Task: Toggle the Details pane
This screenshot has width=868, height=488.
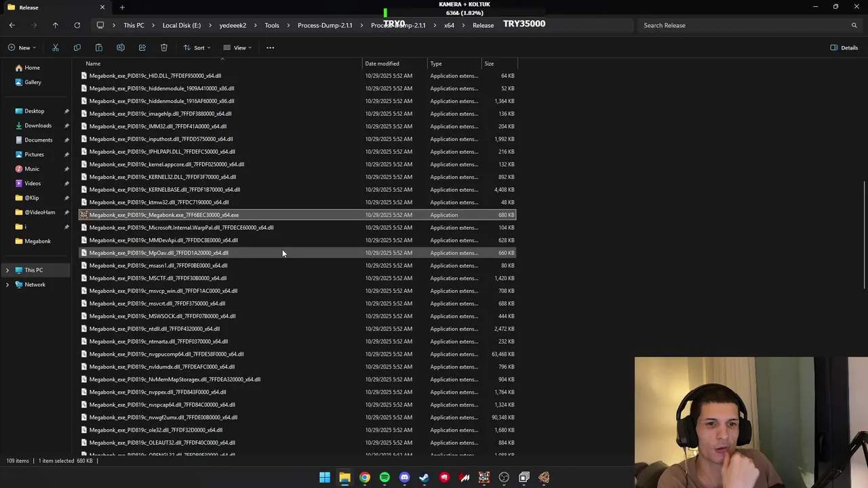Action: [x=844, y=47]
